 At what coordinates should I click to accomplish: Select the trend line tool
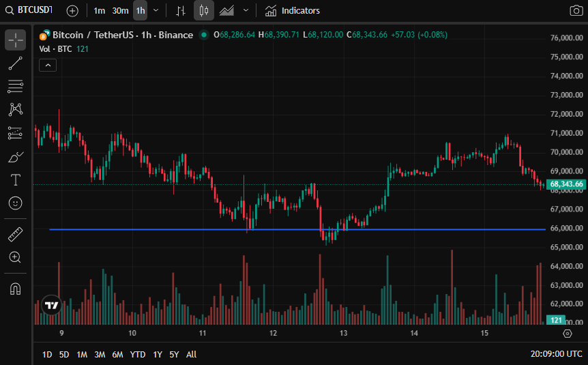[x=16, y=63]
